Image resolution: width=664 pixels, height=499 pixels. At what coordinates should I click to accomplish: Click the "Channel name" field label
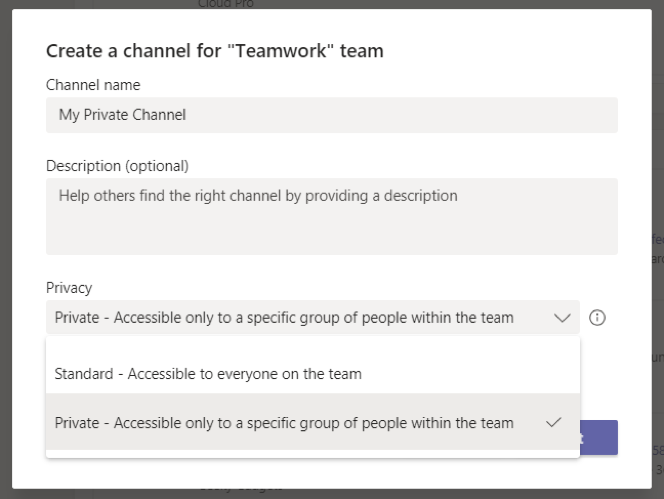(93, 85)
